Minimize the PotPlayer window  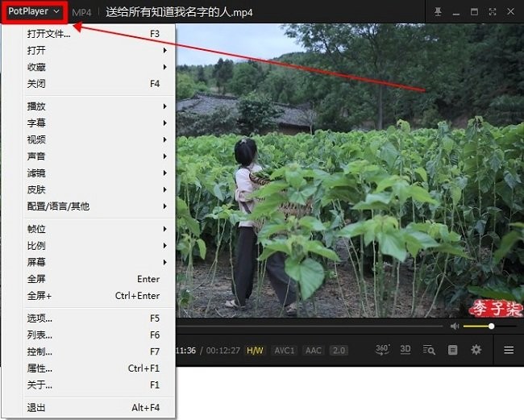click(455, 12)
